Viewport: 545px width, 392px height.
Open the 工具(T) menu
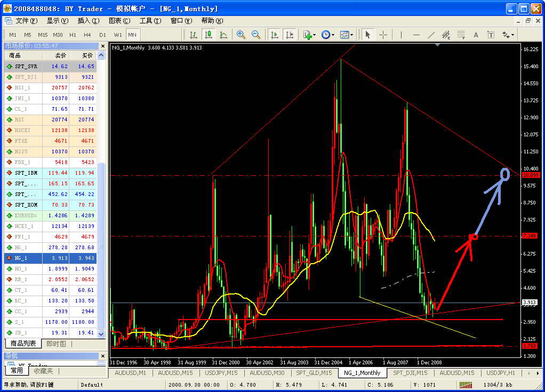(x=150, y=21)
